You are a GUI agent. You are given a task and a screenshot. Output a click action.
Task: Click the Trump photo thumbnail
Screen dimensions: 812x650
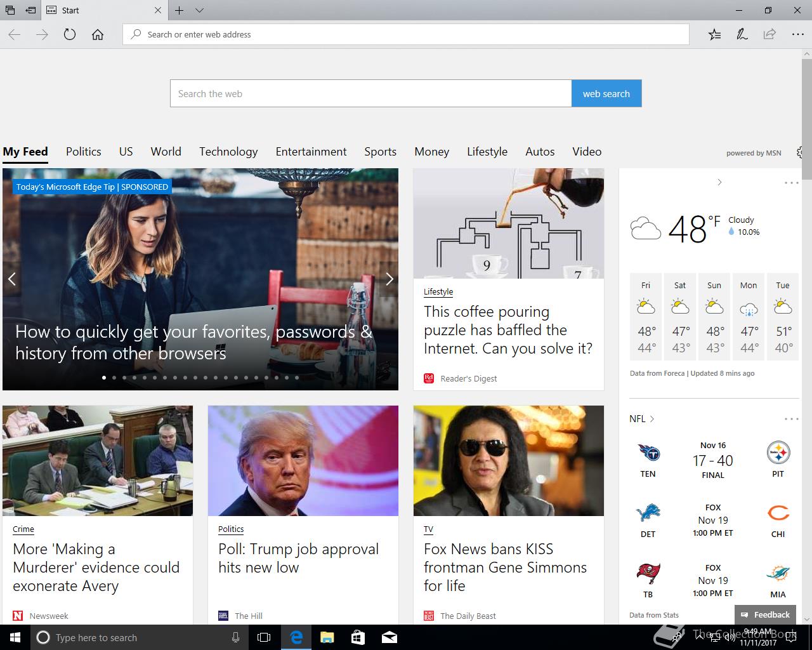click(x=303, y=461)
